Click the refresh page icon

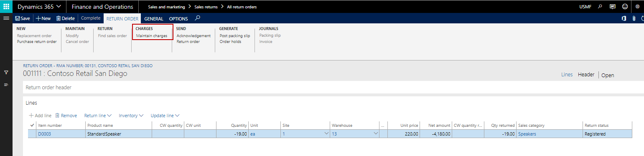pyautogui.click(x=642, y=18)
